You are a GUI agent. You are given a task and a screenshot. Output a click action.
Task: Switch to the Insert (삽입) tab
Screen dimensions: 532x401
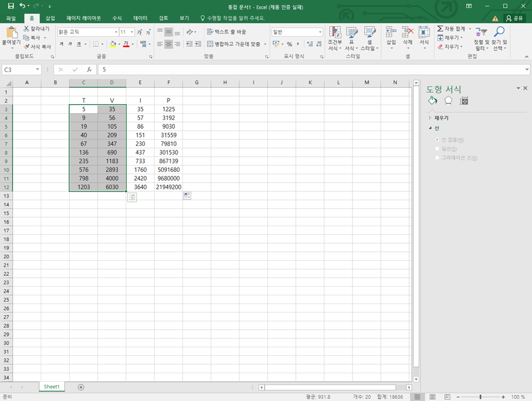50,18
